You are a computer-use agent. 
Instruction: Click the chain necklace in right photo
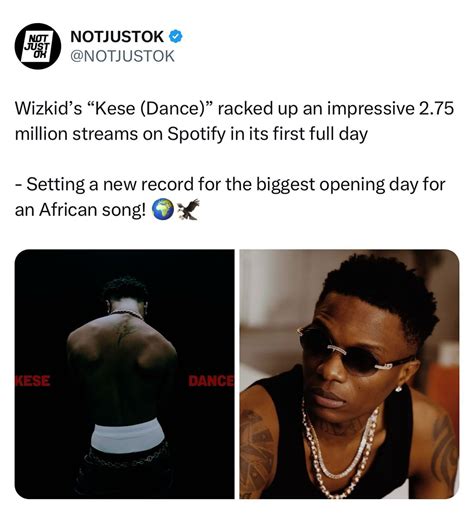coord(340,449)
